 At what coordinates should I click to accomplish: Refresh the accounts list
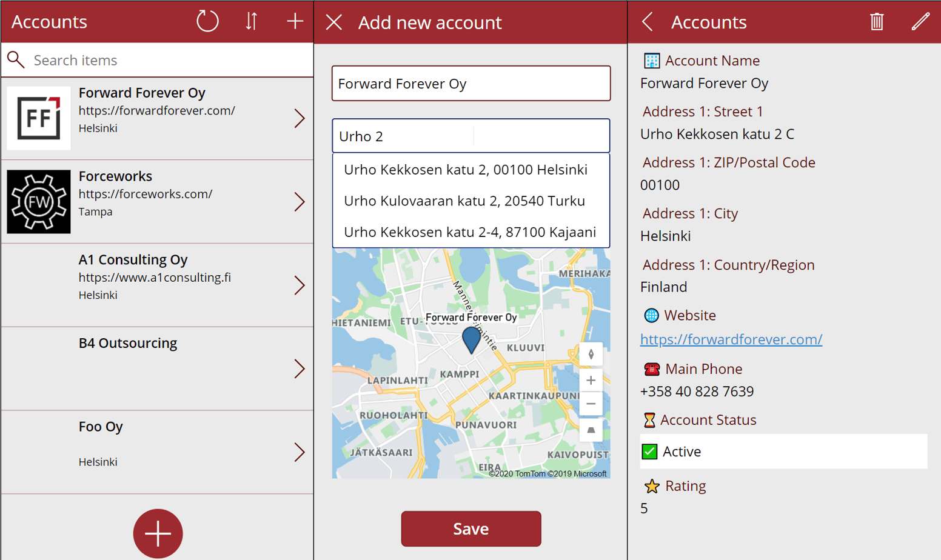pyautogui.click(x=207, y=21)
